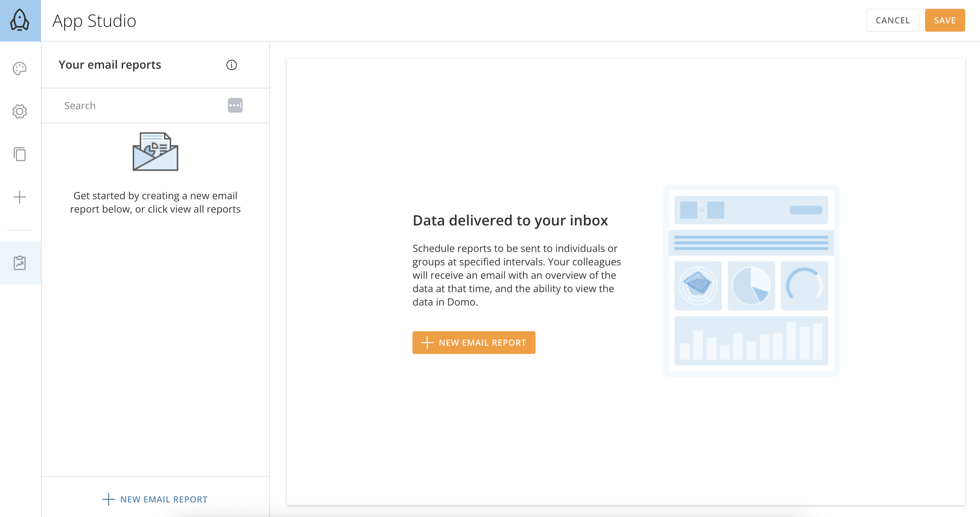Select the email reports clipboard icon
980x517 pixels.
pyautogui.click(x=19, y=263)
